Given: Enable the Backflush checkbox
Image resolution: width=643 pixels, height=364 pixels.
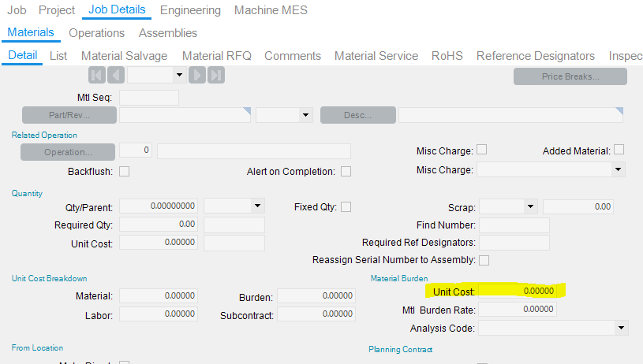Looking at the screenshot, I should [x=124, y=171].
